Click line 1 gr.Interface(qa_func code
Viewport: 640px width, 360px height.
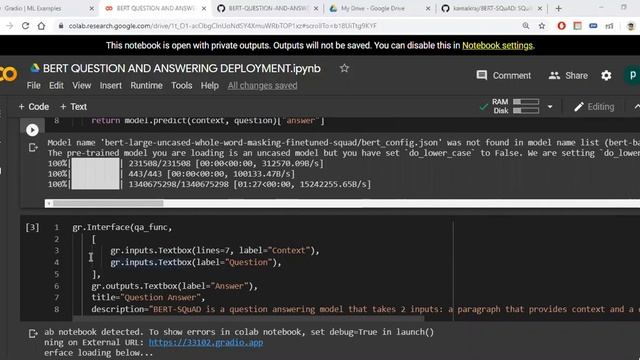point(122,227)
